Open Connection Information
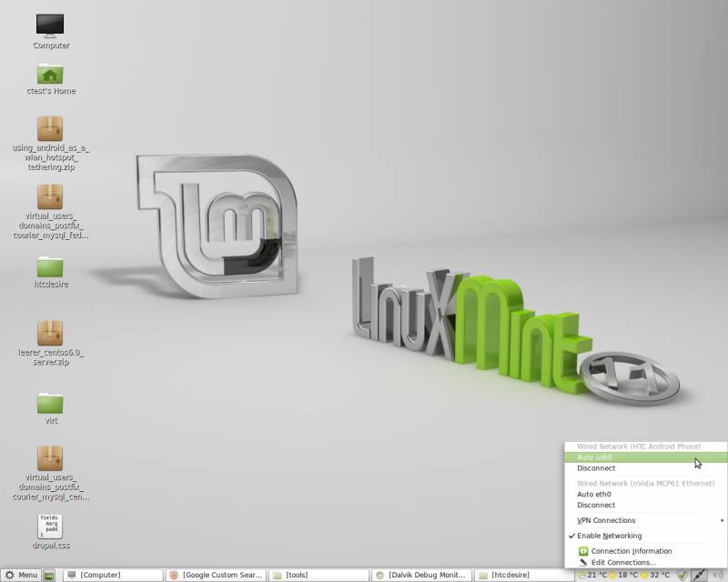This screenshot has height=582, width=728. (646, 551)
